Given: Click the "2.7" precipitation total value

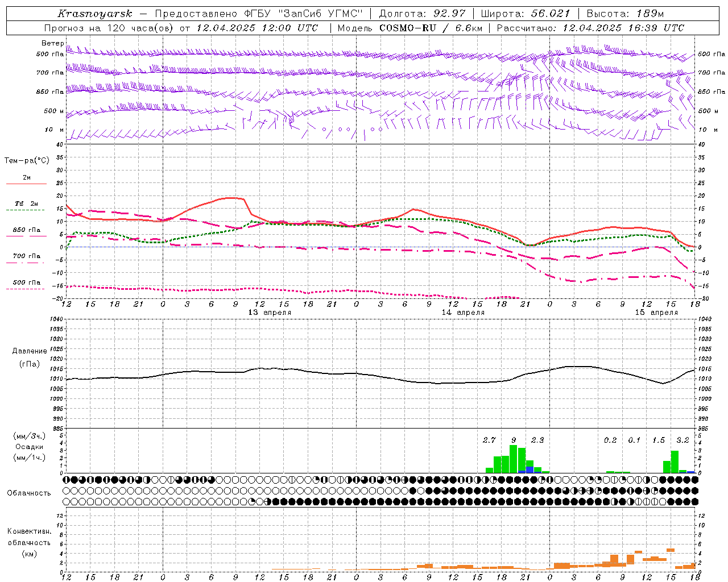Looking at the screenshot, I should [x=489, y=440].
